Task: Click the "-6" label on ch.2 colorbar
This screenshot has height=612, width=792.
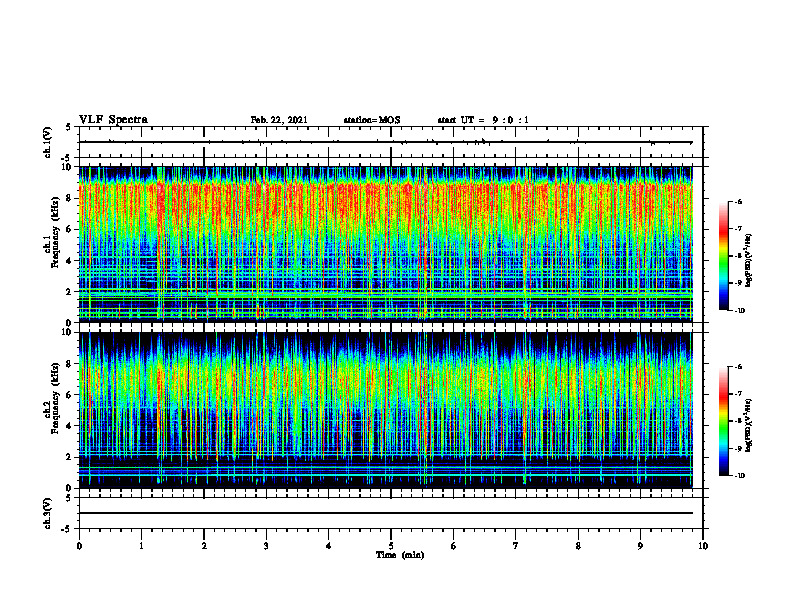Action: tap(738, 367)
